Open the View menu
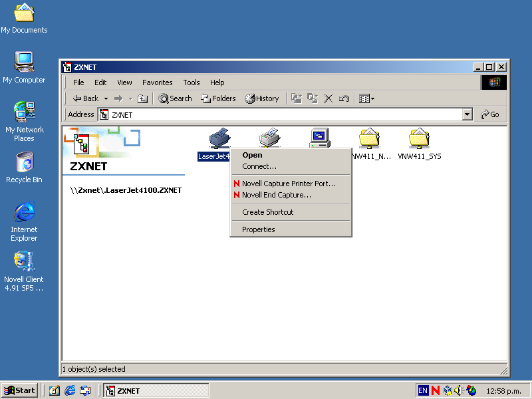Viewport: 532px width, 399px height. coord(124,82)
